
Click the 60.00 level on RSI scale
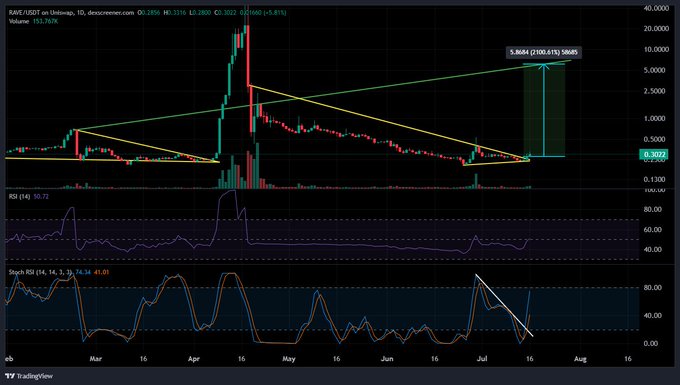653,229
